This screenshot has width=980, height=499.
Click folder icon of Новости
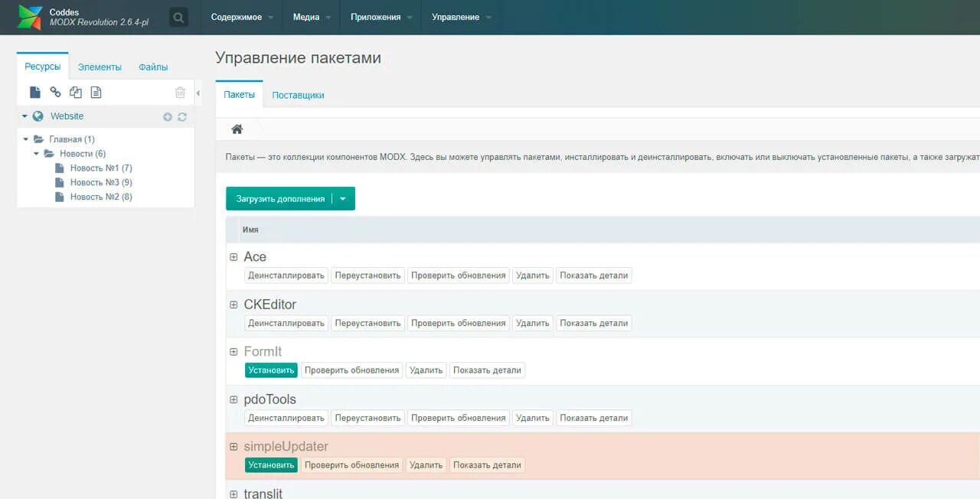pyautogui.click(x=49, y=154)
